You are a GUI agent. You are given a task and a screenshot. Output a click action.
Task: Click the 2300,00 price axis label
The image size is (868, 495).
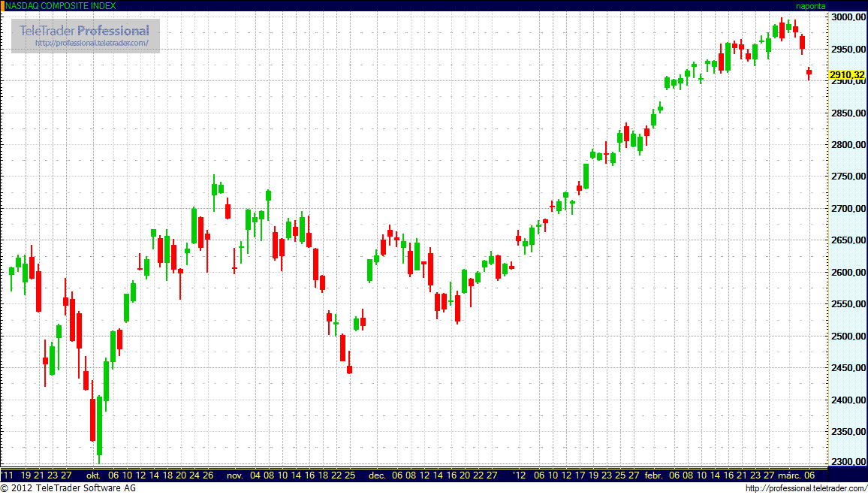[x=848, y=463]
